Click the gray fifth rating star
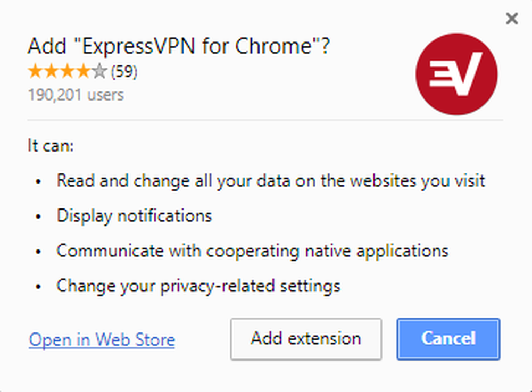The image size is (532, 392). 100,72
